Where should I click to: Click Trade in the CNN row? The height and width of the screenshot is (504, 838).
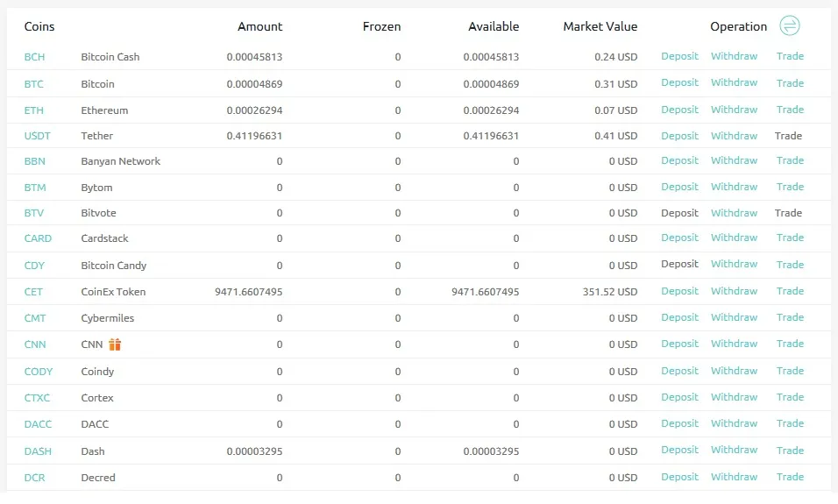790,344
